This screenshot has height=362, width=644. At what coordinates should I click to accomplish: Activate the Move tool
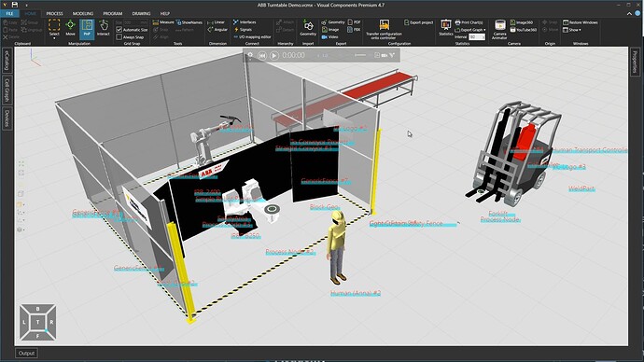coord(70,28)
